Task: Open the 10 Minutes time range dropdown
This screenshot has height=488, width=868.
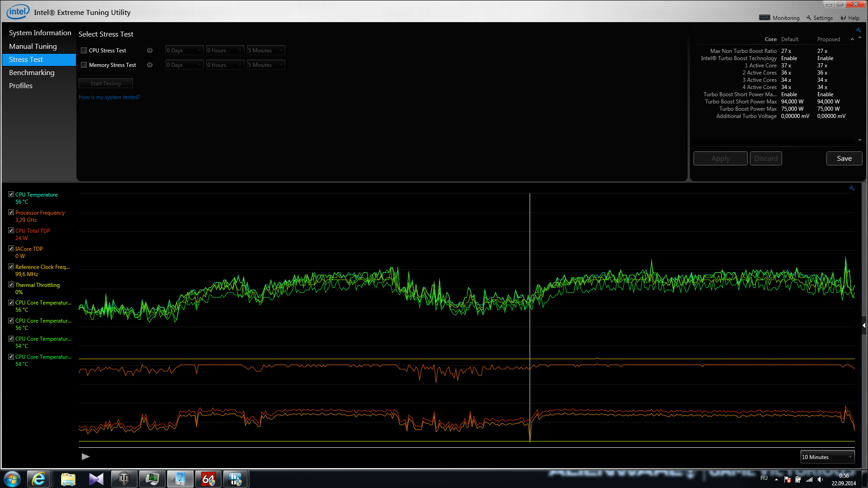Action: tap(827, 457)
